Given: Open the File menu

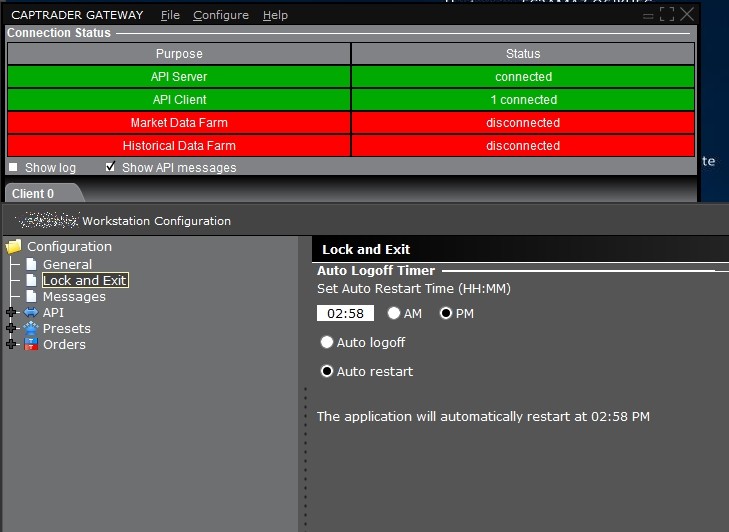Looking at the screenshot, I should tap(170, 15).
